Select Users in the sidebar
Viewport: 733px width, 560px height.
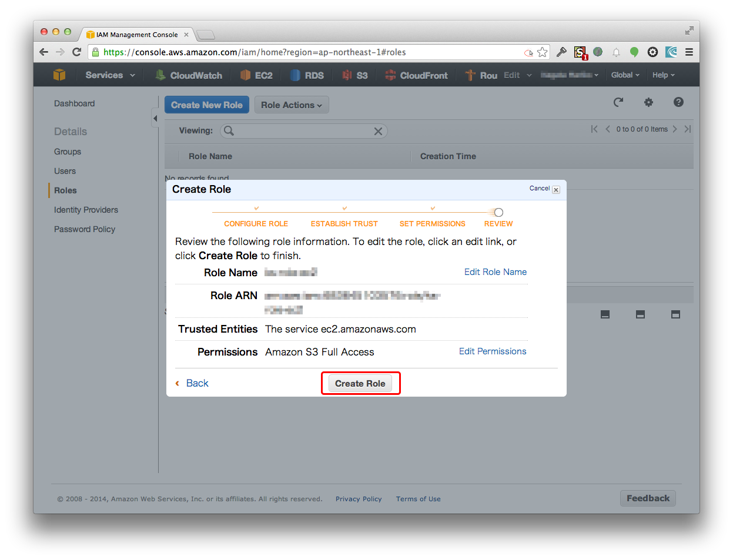click(65, 170)
